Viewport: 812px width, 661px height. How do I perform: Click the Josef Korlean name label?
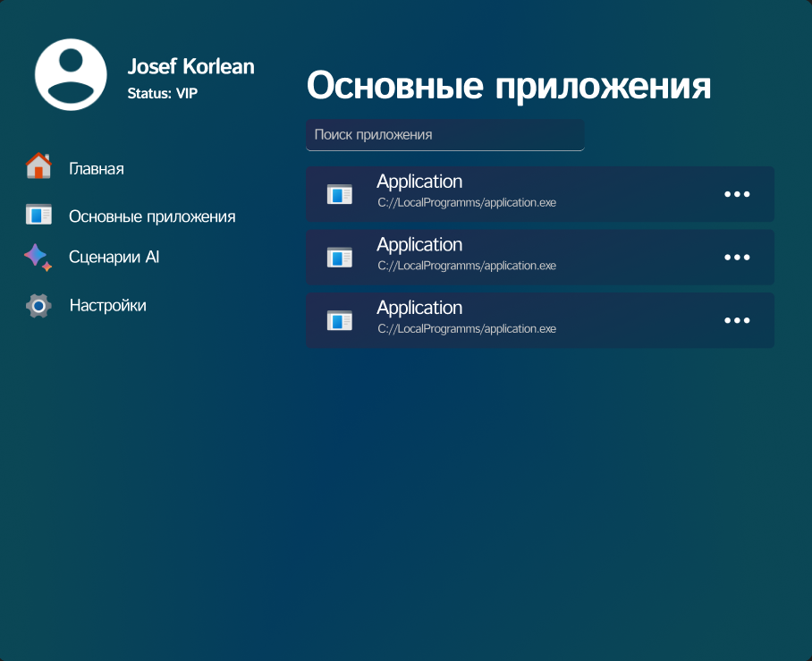pos(190,65)
